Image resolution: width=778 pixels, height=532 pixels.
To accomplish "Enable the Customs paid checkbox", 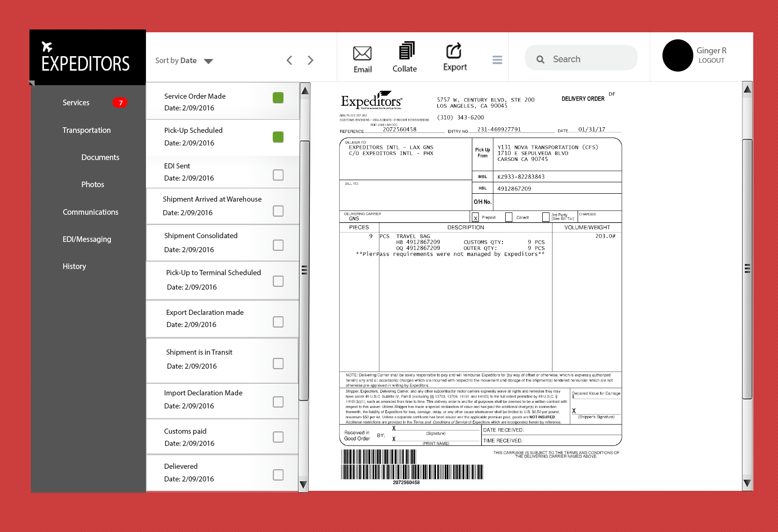I will tap(278, 437).
